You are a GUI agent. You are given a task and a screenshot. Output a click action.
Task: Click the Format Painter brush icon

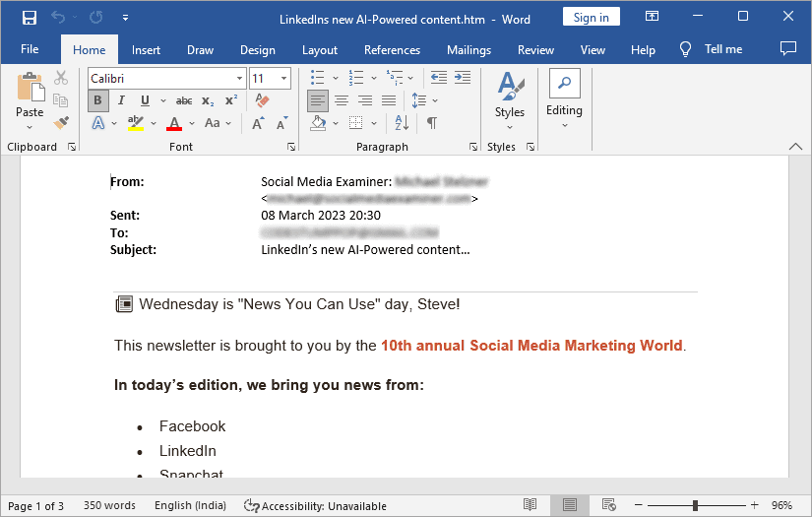[61, 123]
